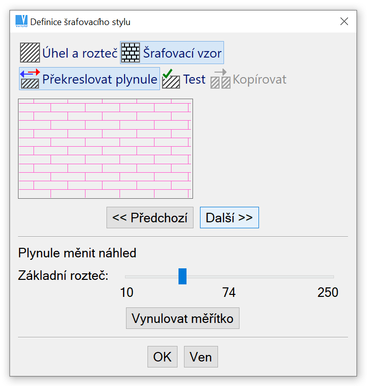The height and width of the screenshot is (386, 368).
Task: Confirm the dialog with OK
Action: pyautogui.click(x=162, y=357)
